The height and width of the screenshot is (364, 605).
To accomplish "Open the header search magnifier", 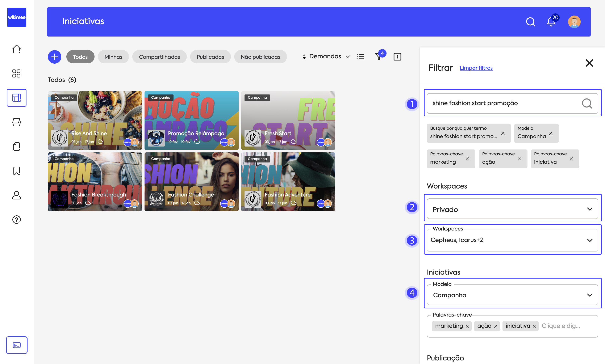I will tap(530, 22).
